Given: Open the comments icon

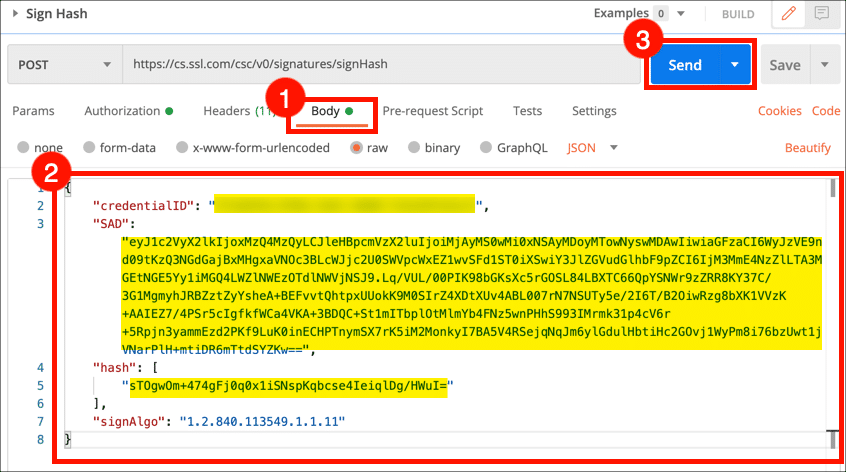Looking at the screenshot, I should click(821, 14).
